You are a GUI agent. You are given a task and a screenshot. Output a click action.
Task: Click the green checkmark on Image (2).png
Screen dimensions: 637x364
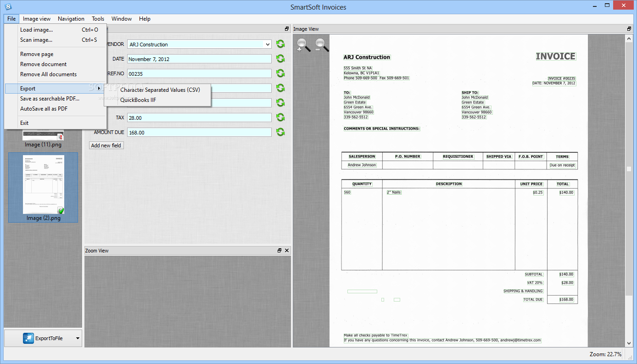click(x=61, y=210)
